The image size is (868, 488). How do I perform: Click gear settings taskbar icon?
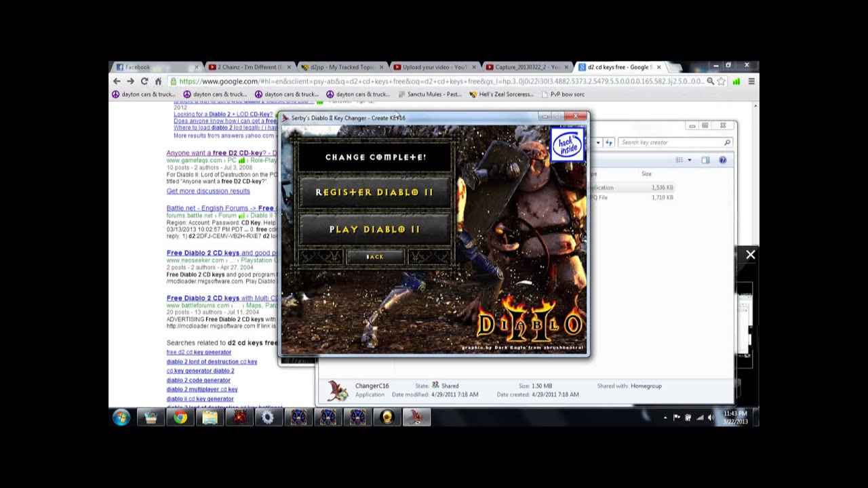click(268, 418)
